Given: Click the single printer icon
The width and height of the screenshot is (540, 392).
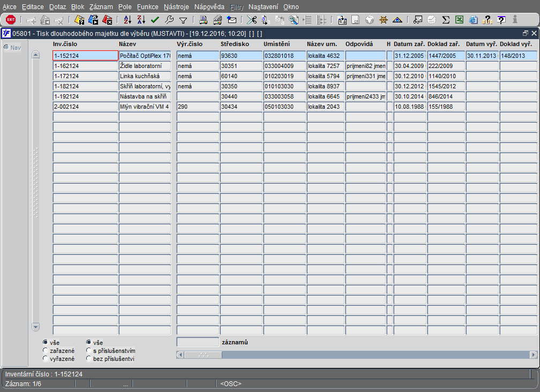Looking at the screenshot, I should point(203,20).
